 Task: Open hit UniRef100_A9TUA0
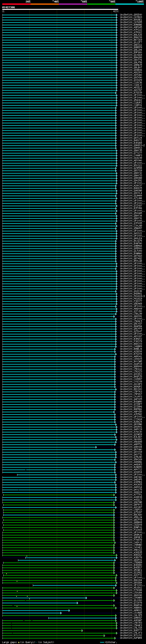tap(131, 75)
